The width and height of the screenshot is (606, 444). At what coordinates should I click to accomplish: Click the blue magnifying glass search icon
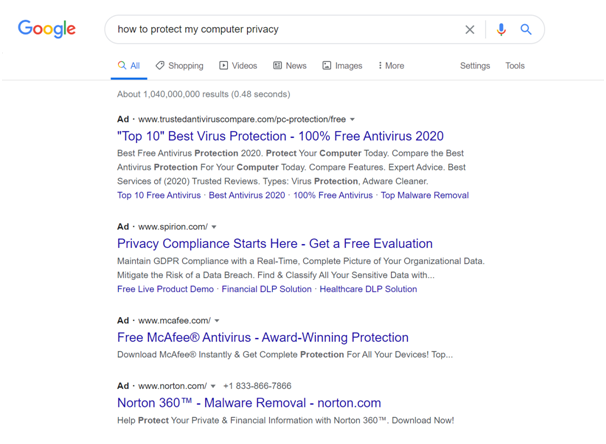(x=526, y=29)
